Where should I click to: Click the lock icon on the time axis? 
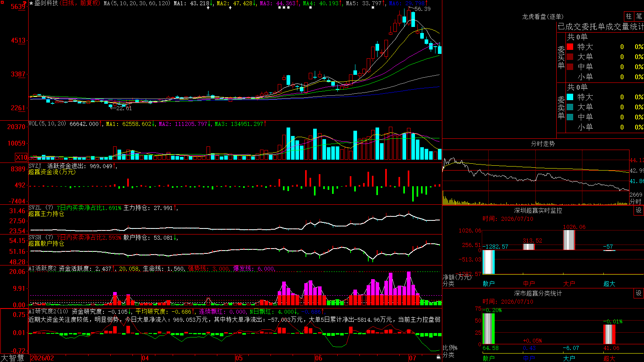coord(438,357)
